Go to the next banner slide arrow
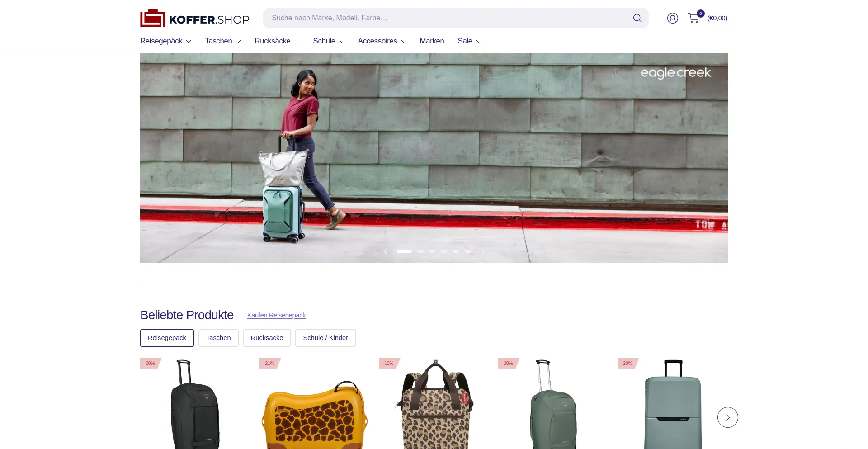Screen dimensions: 868x449 (x=483, y=251)
